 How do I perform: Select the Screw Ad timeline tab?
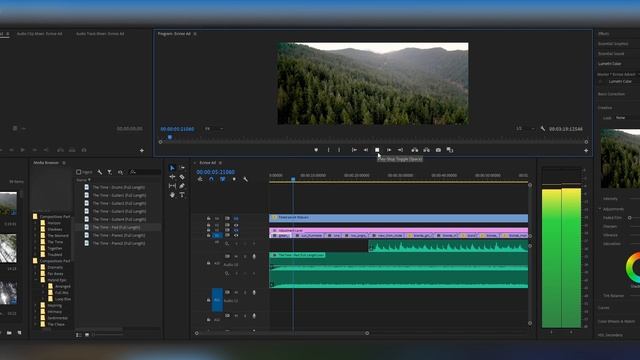point(208,163)
